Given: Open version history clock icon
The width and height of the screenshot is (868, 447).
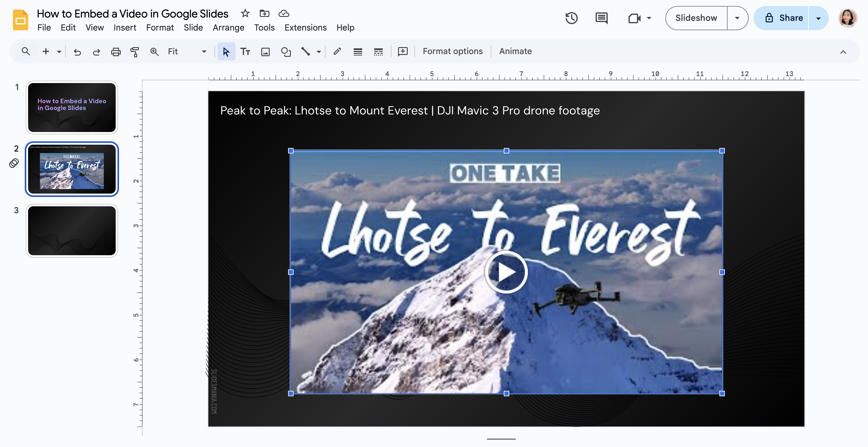Looking at the screenshot, I should [571, 18].
